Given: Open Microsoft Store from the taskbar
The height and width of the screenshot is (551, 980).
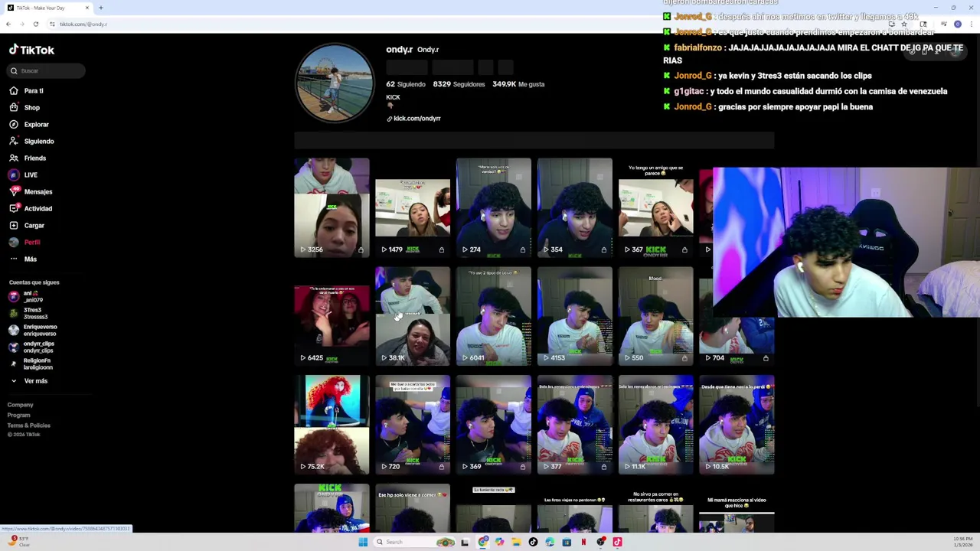Looking at the screenshot, I should (567, 542).
